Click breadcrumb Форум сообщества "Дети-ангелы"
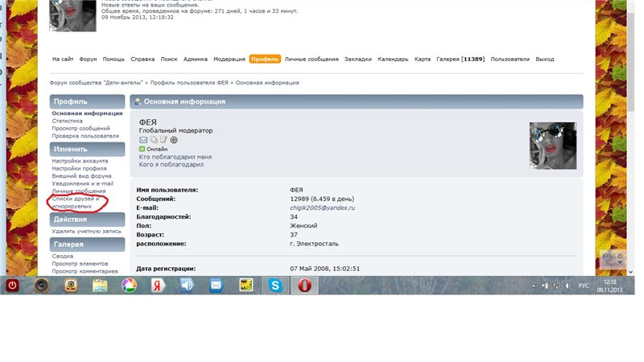Image resolution: width=644 pixels, height=362 pixels. [x=96, y=83]
